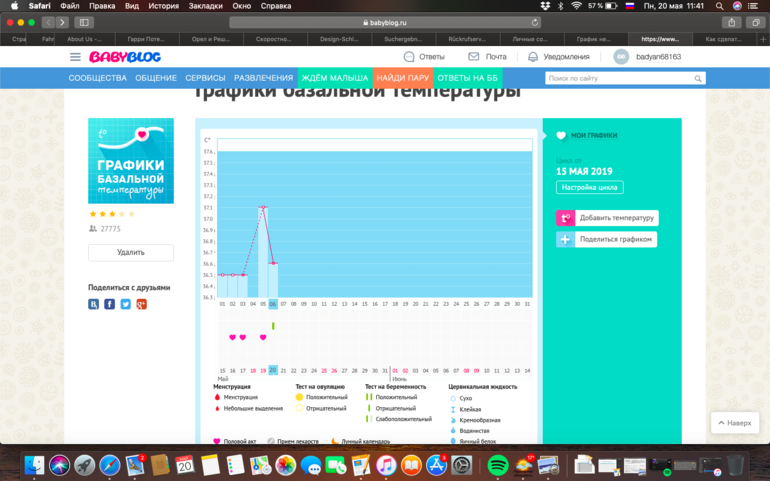Go to the ЖДЁМ МАЛЫША section

pyautogui.click(x=336, y=78)
